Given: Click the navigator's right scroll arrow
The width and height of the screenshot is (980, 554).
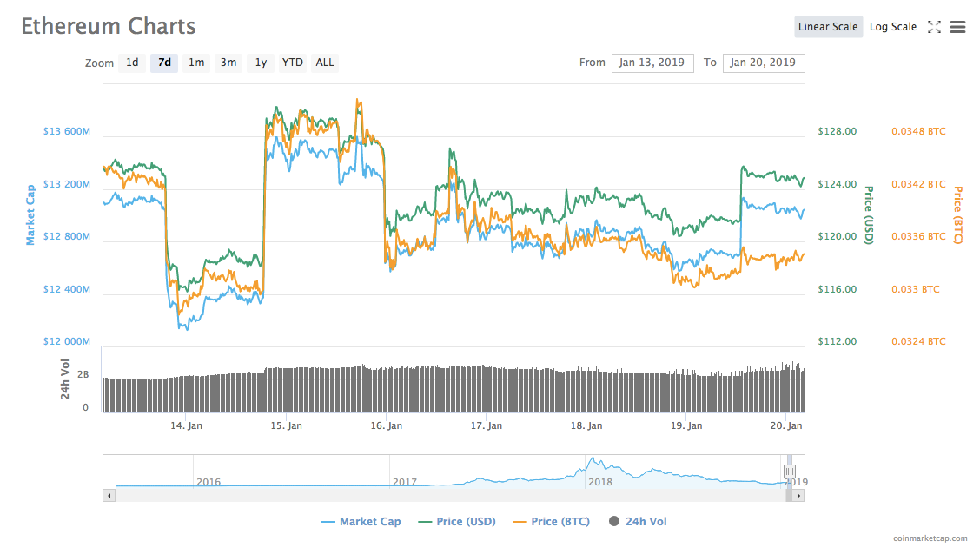Looking at the screenshot, I should (x=798, y=494).
